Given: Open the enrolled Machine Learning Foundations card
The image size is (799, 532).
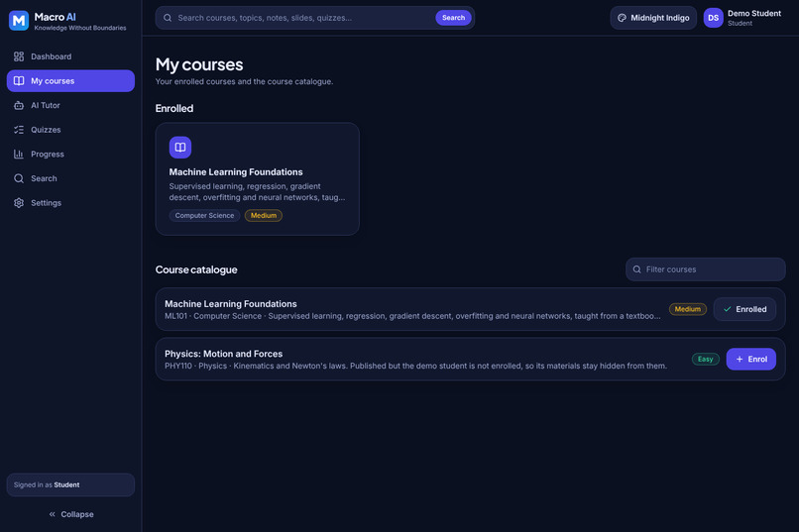Looking at the screenshot, I should [258, 178].
